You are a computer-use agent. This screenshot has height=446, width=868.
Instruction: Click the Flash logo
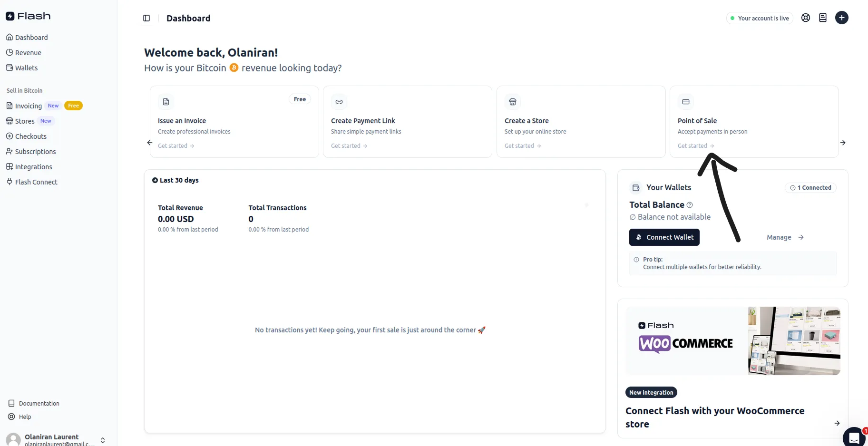[28, 16]
